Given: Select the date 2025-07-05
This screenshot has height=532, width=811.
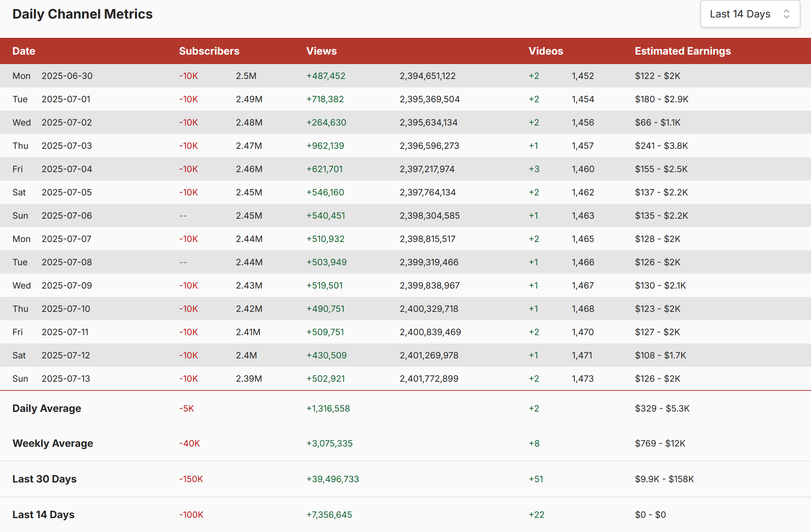Looking at the screenshot, I should 67,192.
